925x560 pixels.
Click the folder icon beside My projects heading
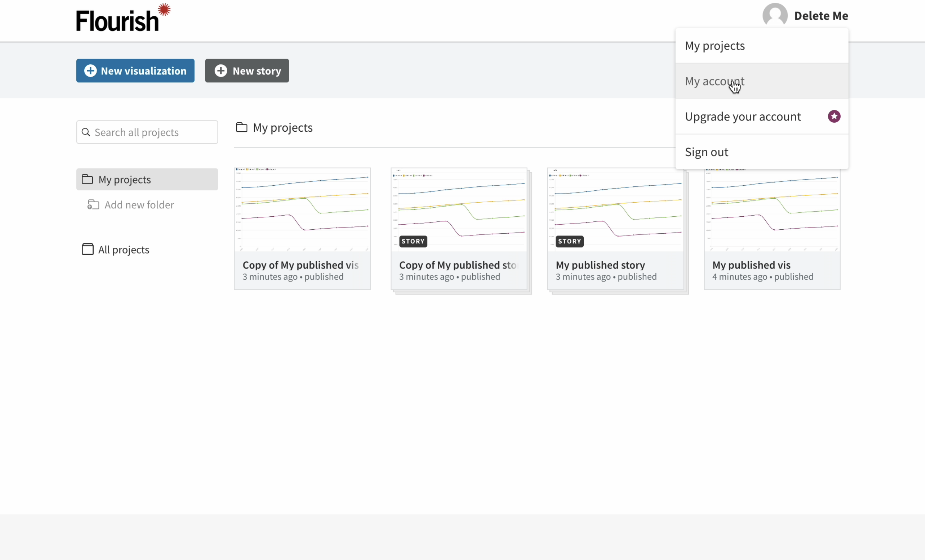[241, 127]
